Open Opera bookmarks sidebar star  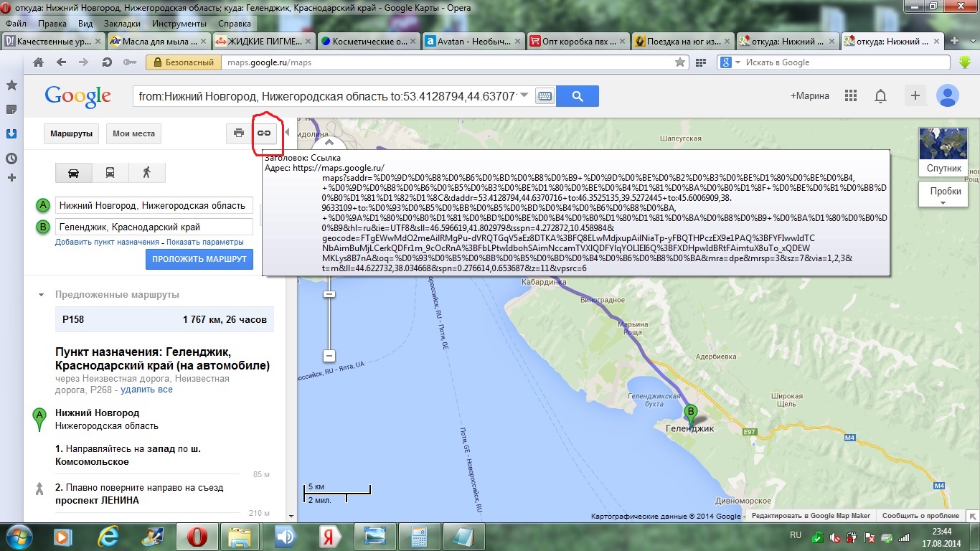(x=11, y=85)
